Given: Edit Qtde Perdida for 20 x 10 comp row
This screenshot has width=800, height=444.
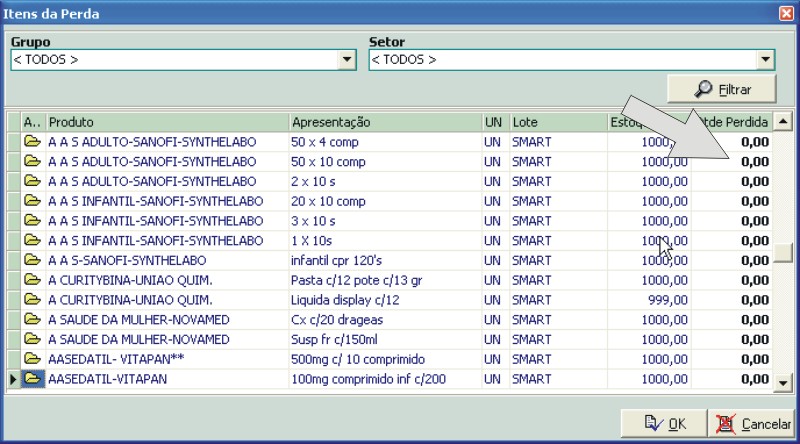Looking at the screenshot, I should pos(732,201).
